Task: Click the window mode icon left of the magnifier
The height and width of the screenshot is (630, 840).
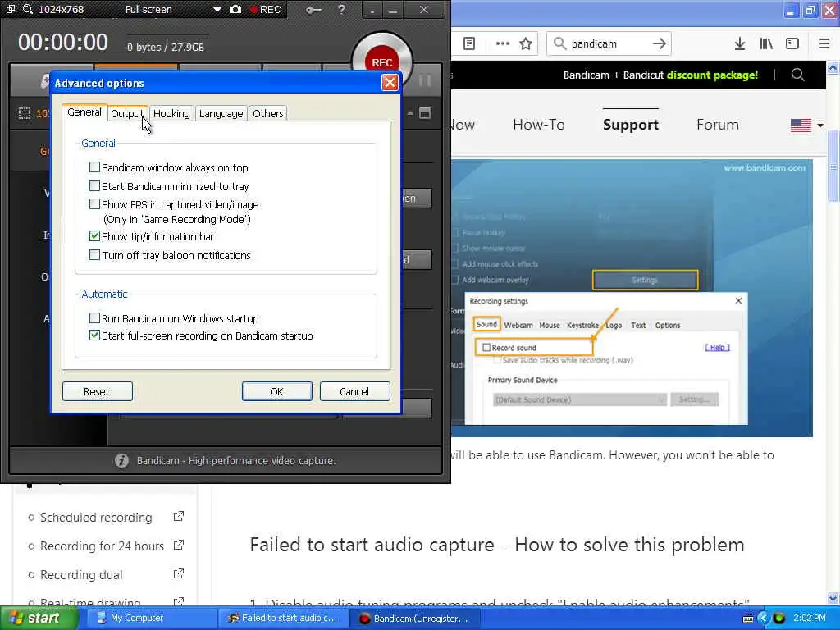Action: (x=10, y=9)
